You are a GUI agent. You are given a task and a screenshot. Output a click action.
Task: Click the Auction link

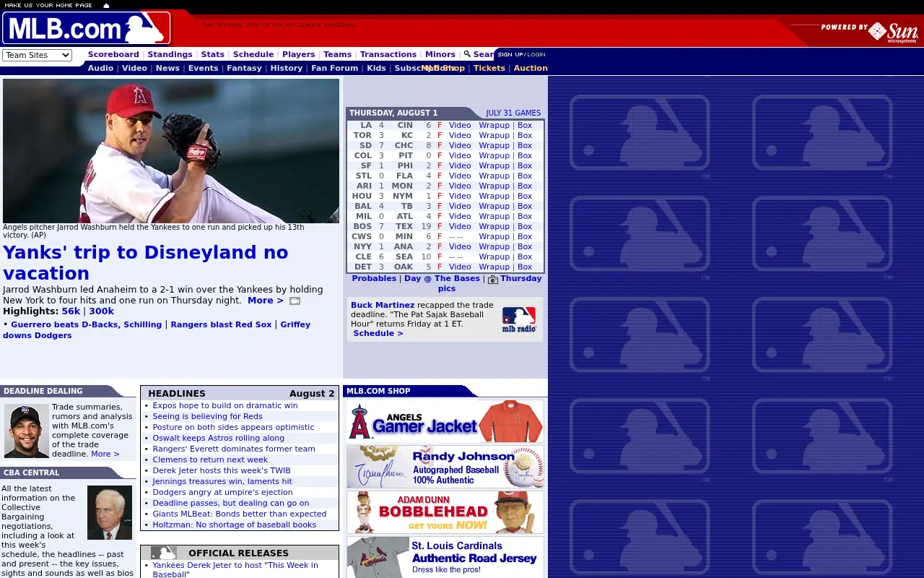click(531, 68)
